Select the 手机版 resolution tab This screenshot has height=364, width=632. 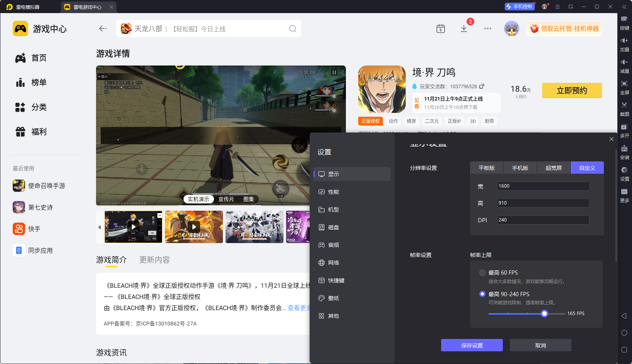click(520, 168)
